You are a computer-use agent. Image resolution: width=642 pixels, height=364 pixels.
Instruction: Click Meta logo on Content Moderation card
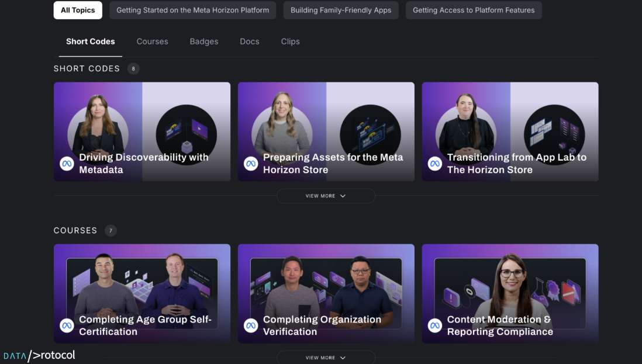435,325
